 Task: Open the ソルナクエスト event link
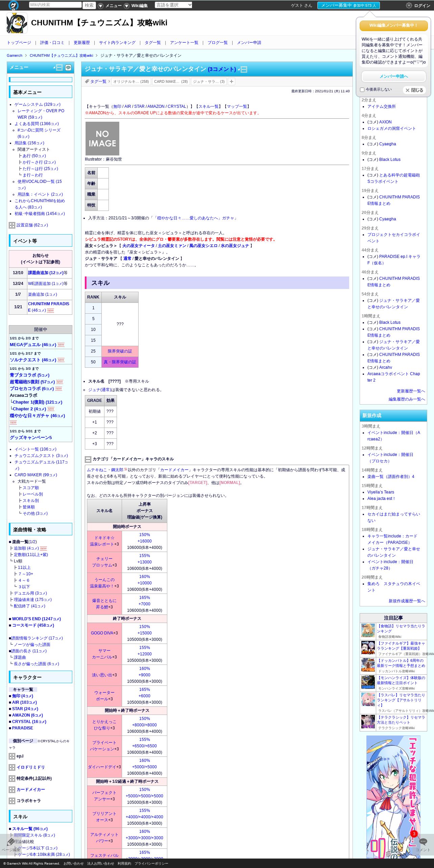coord(33,360)
